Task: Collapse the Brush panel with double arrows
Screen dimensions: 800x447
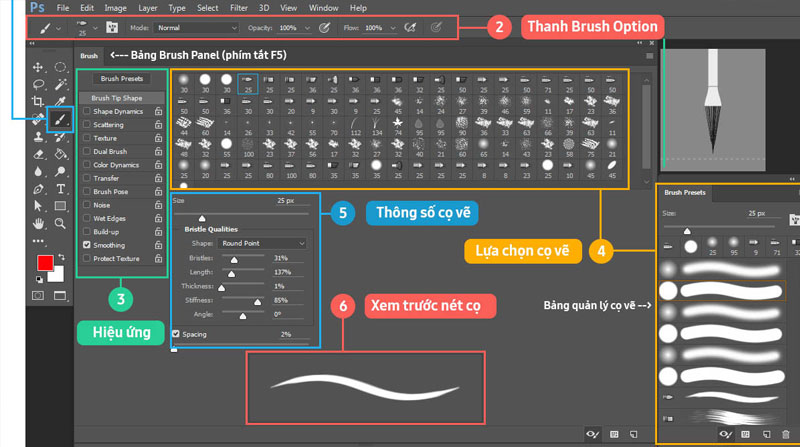Action: 640,43
